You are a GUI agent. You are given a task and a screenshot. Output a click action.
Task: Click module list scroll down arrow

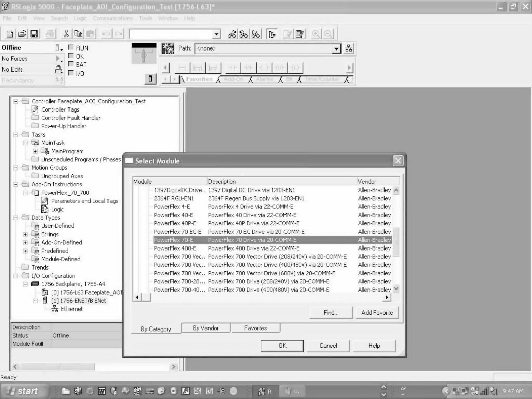396,289
